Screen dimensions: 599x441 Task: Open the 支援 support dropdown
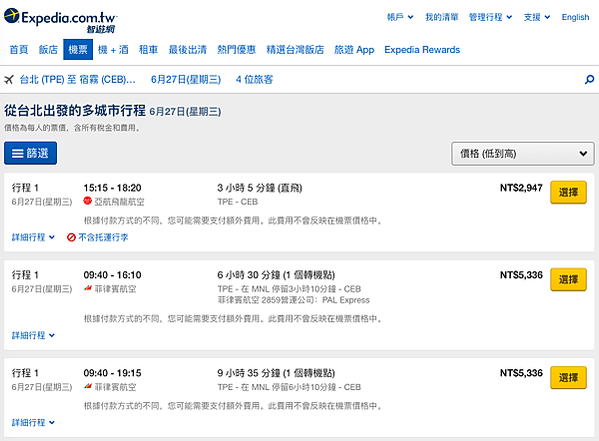[x=537, y=17]
